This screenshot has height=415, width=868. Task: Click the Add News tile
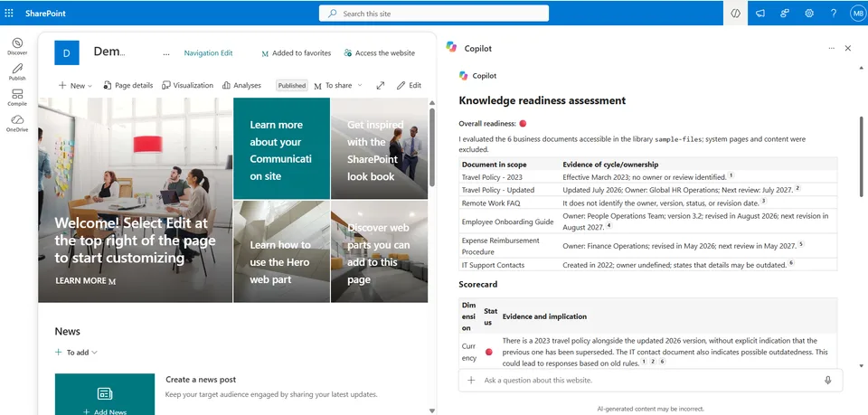click(x=105, y=394)
